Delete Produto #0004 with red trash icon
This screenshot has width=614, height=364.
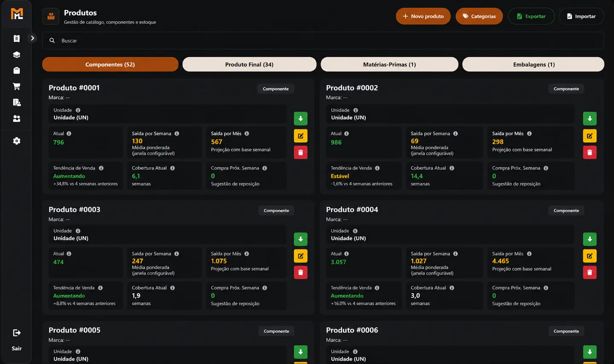pos(590,272)
